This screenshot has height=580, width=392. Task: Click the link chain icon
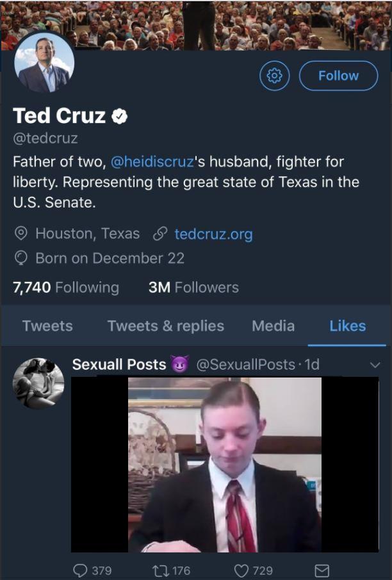[x=160, y=234]
